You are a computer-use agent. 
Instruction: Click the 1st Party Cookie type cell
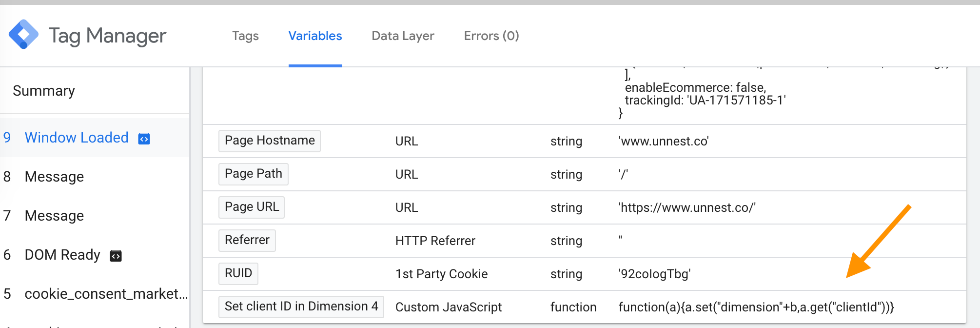[441, 274]
